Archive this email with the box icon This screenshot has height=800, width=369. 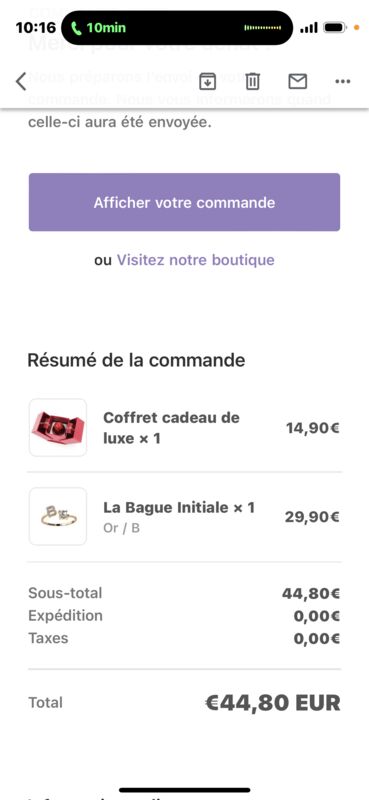[207, 81]
